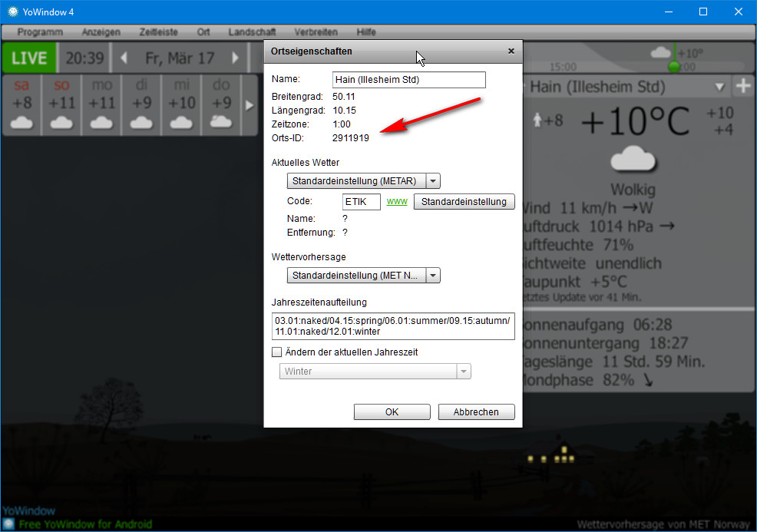The height and width of the screenshot is (532, 757).
Task: Click Free YoWindow for Android icon
Action: [x=8, y=524]
